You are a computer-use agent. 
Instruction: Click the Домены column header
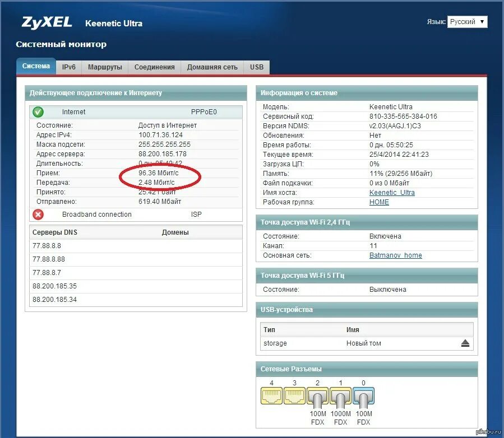[x=175, y=232]
